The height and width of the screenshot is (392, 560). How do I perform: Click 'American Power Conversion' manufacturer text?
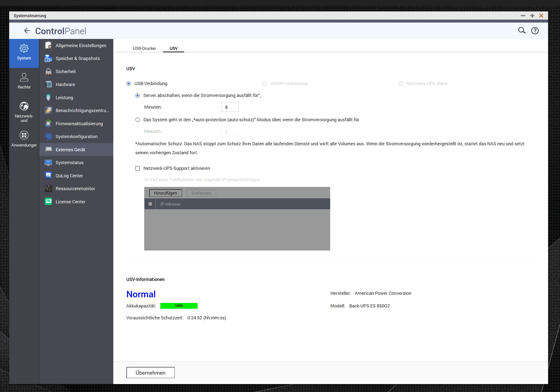click(383, 293)
